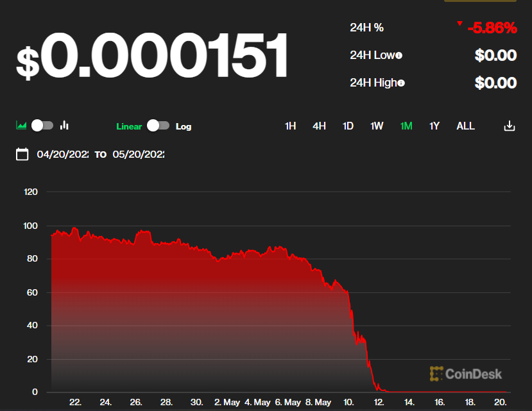The image size is (532, 411).
Task: Click the -5.86% change value
Action: (x=492, y=28)
